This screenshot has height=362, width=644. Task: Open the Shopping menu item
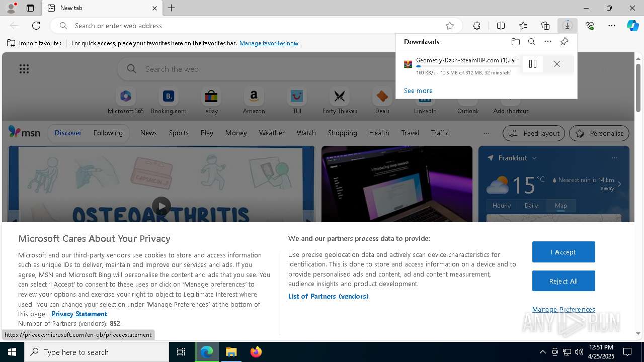point(342,133)
